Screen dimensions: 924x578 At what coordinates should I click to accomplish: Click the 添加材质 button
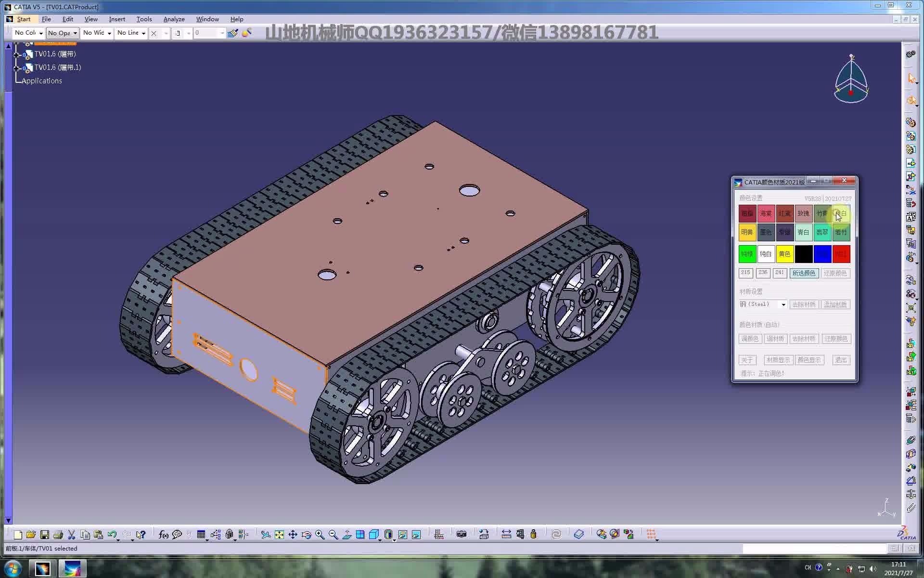point(835,304)
